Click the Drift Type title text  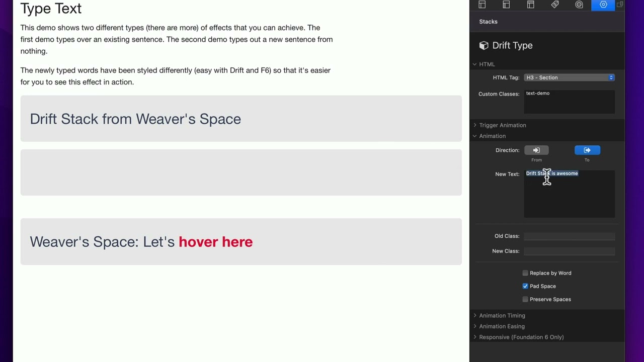pos(512,45)
